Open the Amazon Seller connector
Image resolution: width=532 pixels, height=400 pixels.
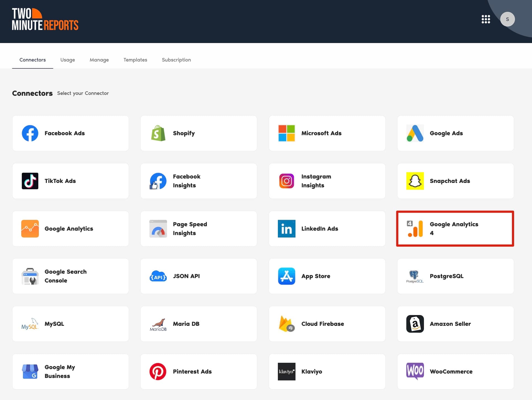point(455,324)
